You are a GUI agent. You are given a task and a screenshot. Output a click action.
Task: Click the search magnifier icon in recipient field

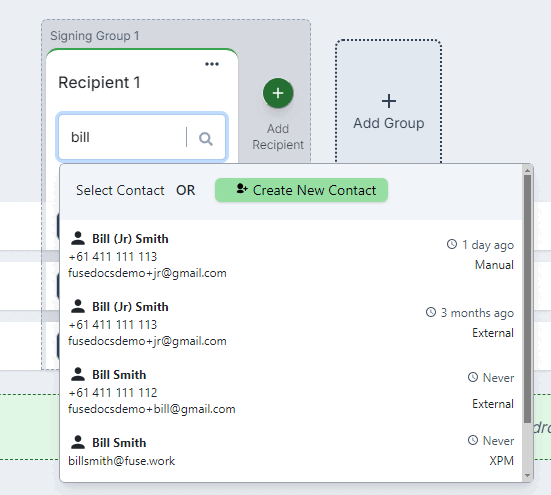pyautogui.click(x=206, y=138)
